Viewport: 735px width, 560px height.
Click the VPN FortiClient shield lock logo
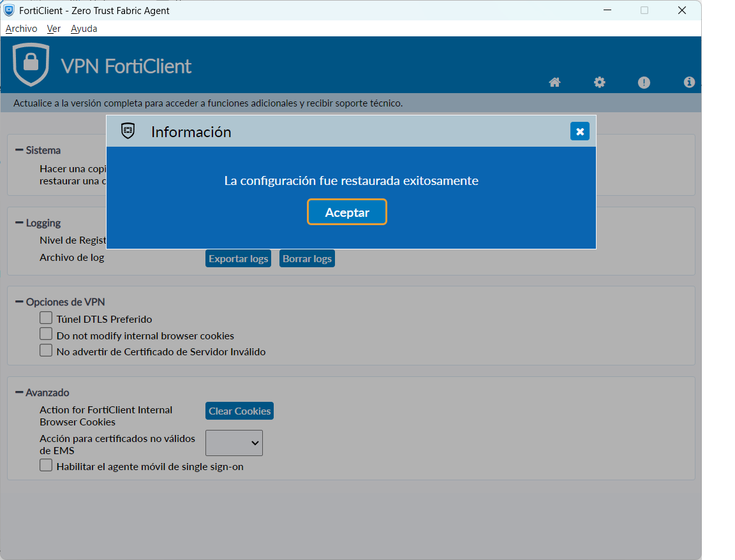pyautogui.click(x=31, y=64)
